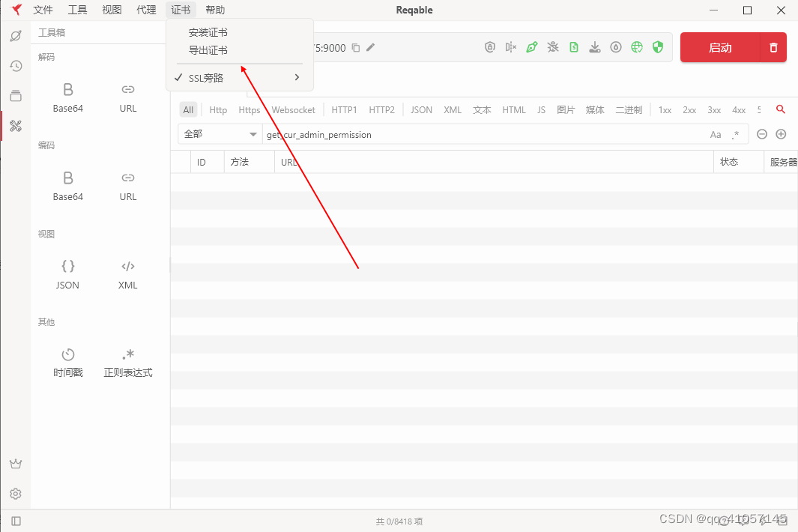
Task: Toggle the mirror/rewrite icon in toolbar
Action: pos(511,47)
